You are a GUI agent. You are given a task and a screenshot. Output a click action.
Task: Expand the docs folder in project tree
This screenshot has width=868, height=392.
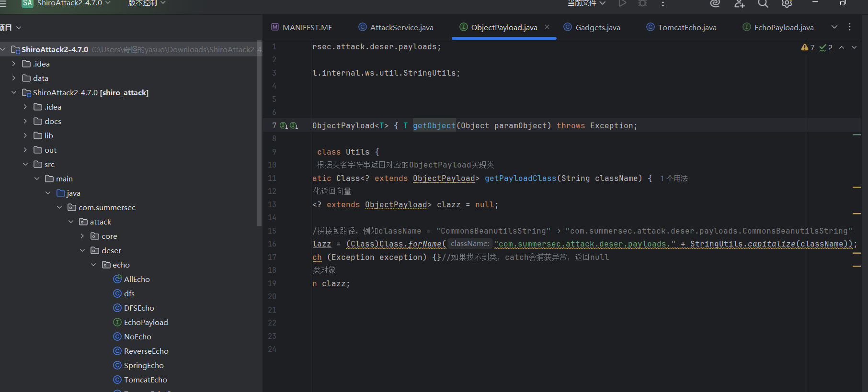click(x=25, y=121)
